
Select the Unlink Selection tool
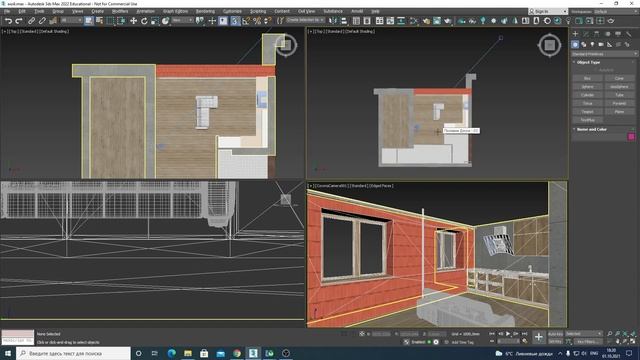(x=42, y=21)
